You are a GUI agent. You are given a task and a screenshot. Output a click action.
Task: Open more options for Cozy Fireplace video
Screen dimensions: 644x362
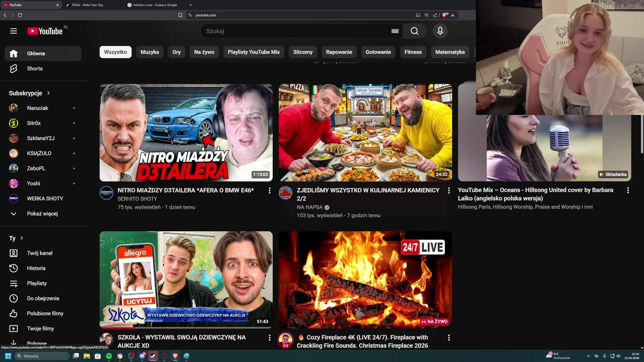click(x=449, y=338)
